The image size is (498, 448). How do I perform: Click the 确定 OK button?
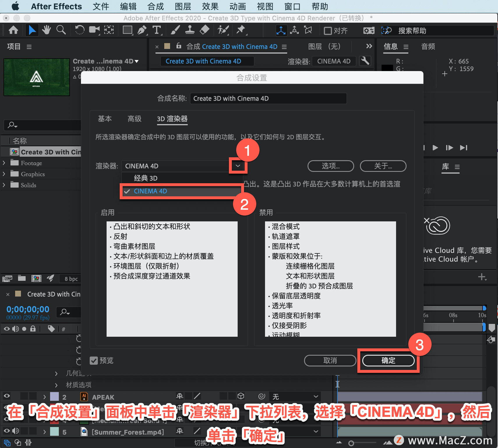pos(388,361)
